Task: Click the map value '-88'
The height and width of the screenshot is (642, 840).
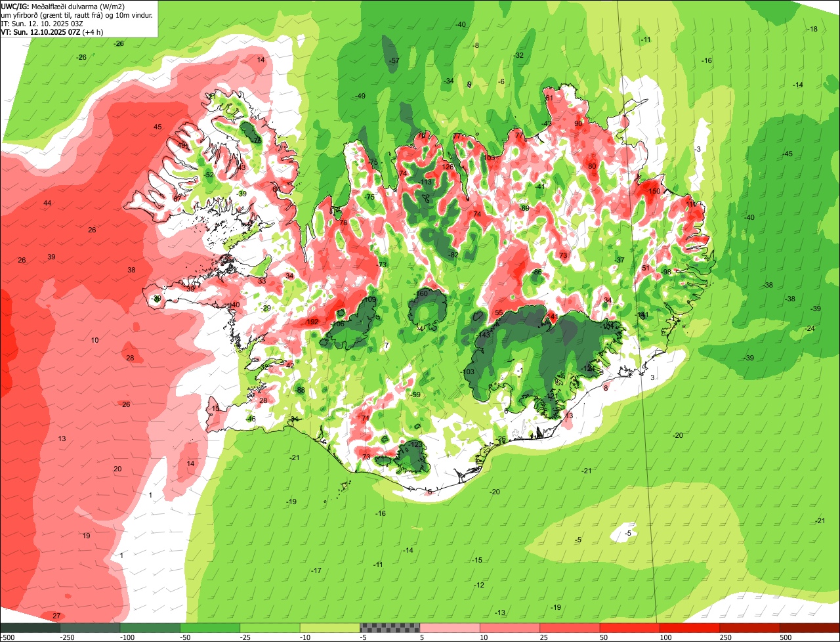Action: [x=301, y=390]
